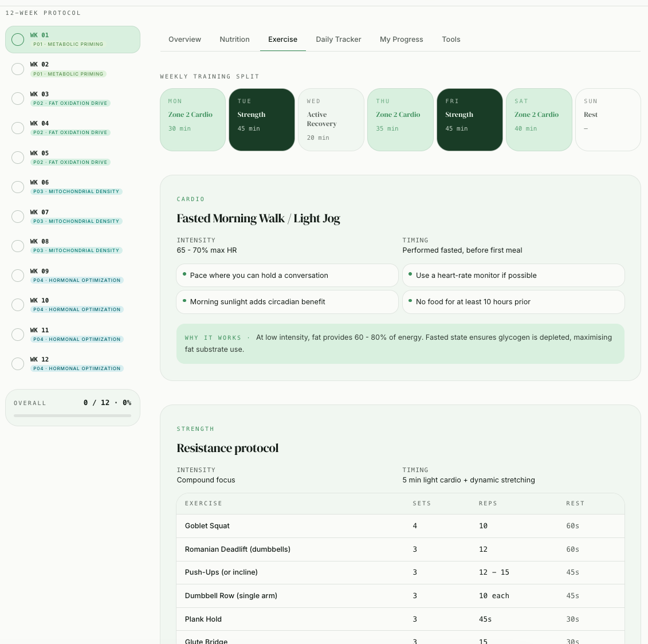
Task: Open WK 02 Metabolic Priming phase tag
Action: (x=68, y=74)
